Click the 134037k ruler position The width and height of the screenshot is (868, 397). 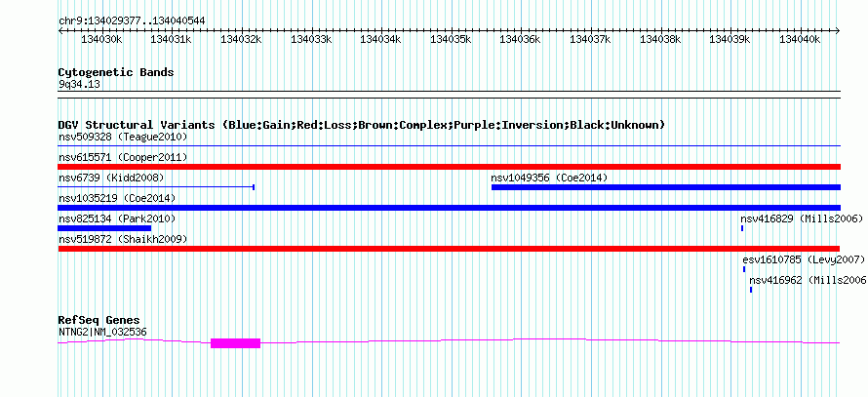click(590, 39)
